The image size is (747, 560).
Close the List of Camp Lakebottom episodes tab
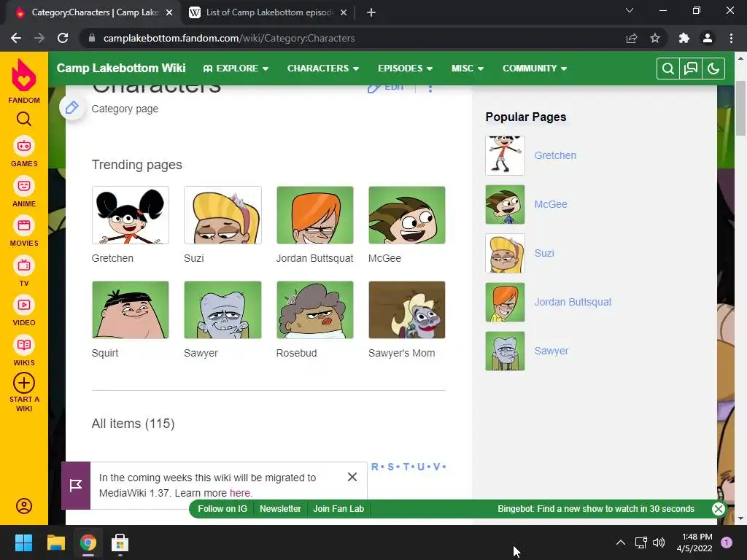344,12
